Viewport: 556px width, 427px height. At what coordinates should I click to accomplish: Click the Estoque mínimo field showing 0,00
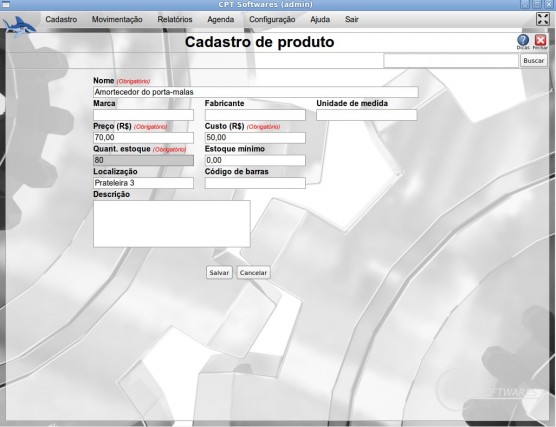click(x=255, y=160)
